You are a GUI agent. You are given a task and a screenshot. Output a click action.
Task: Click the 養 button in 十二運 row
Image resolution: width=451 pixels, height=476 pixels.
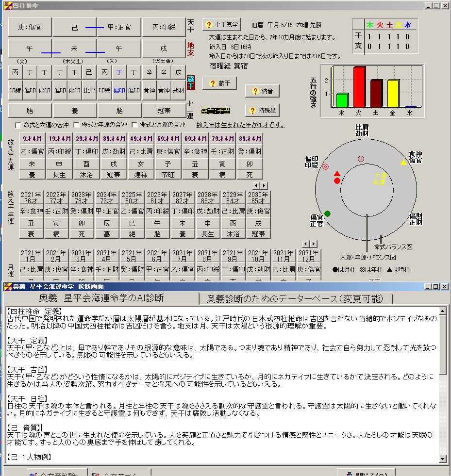point(74,111)
